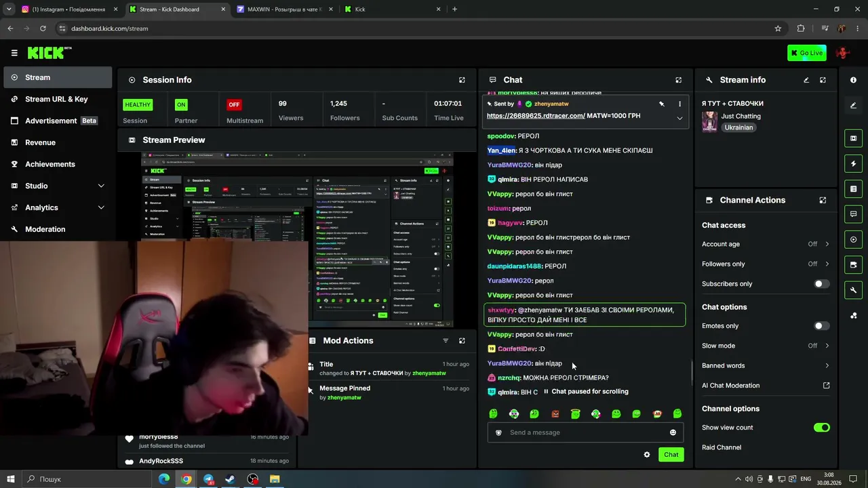Viewport: 868px width, 488px height.
Task: Pick the angry orange emote in quick emotes
Action: tap(555, 414)
